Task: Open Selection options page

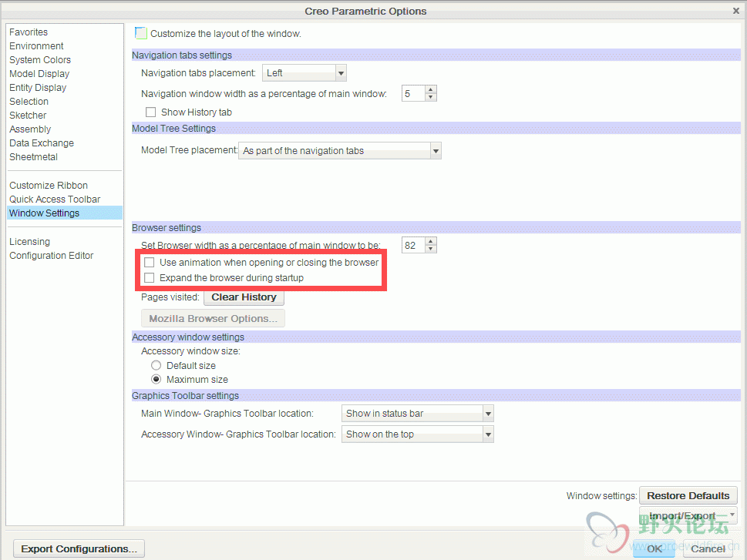Action: click(29, 101)
